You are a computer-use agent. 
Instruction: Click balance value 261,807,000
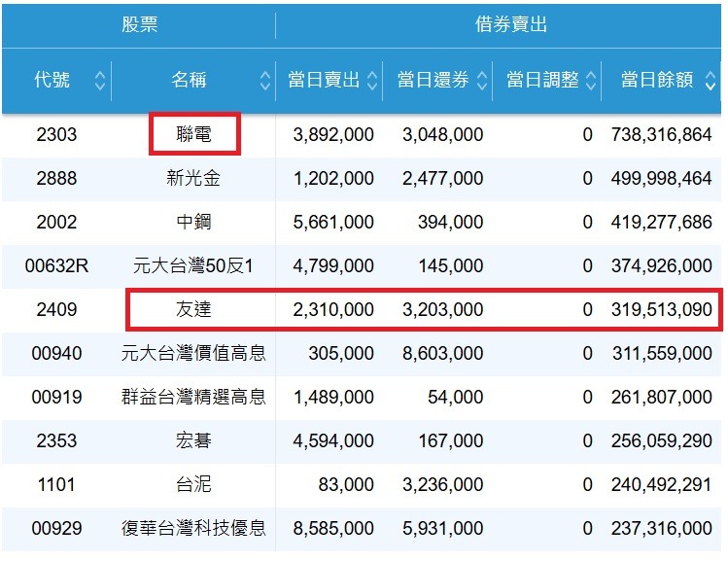661,397
